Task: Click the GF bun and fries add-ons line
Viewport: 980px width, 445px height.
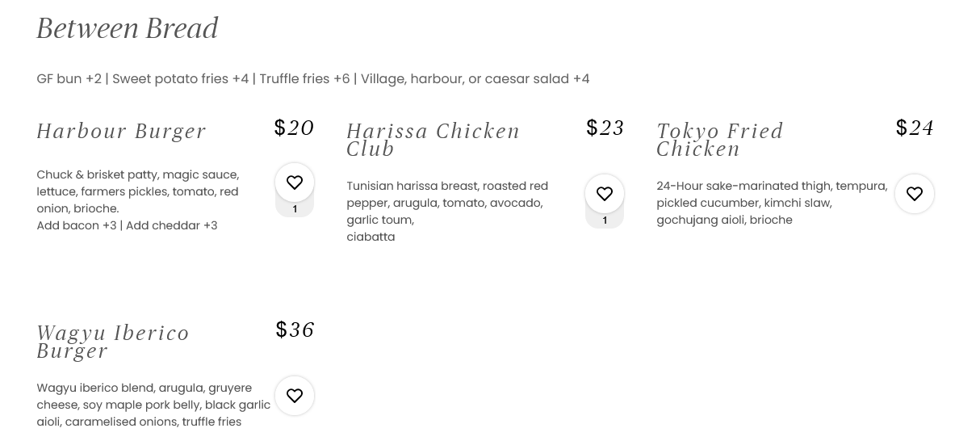Action: tap(312, 78)
